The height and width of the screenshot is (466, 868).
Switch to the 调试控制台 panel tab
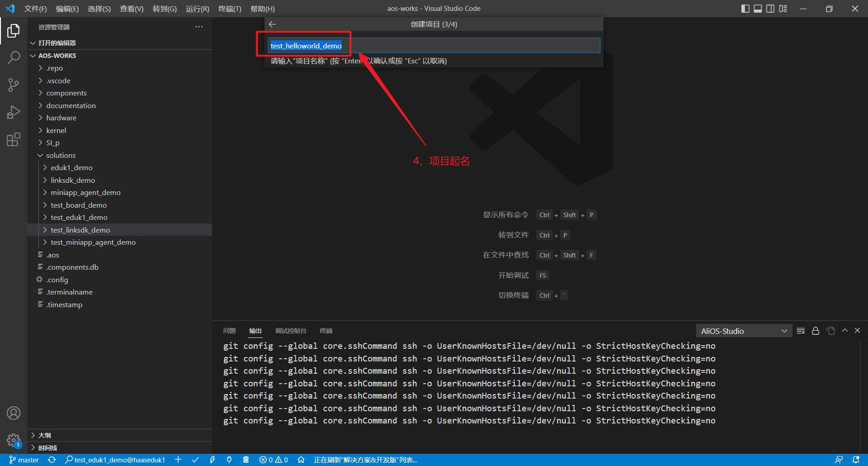point(291,331)
